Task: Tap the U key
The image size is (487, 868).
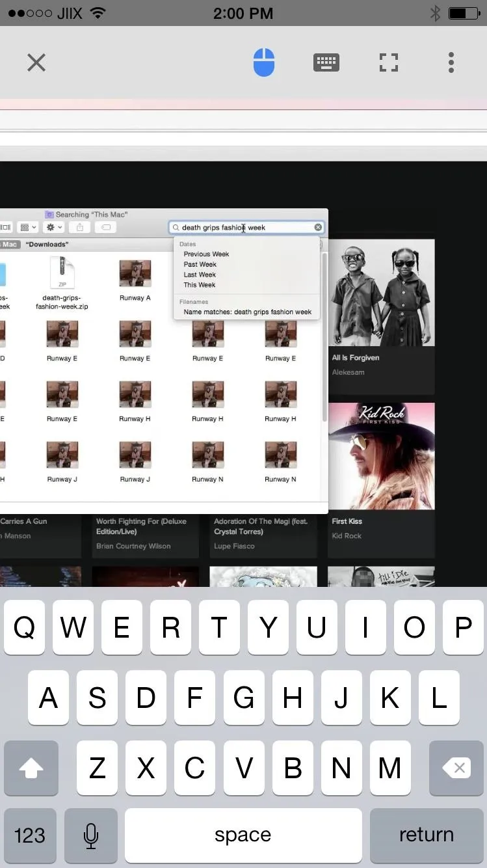Action: tap(317, 627)
